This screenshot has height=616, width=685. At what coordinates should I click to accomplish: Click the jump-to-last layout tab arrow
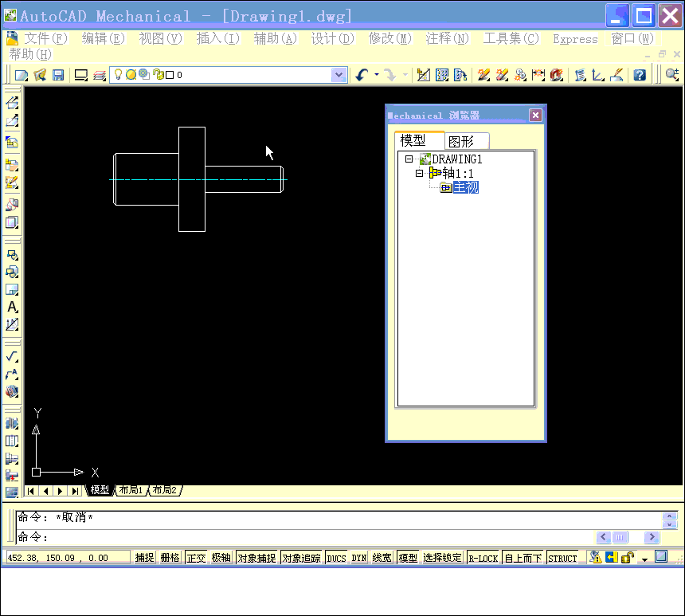point(75,491)
